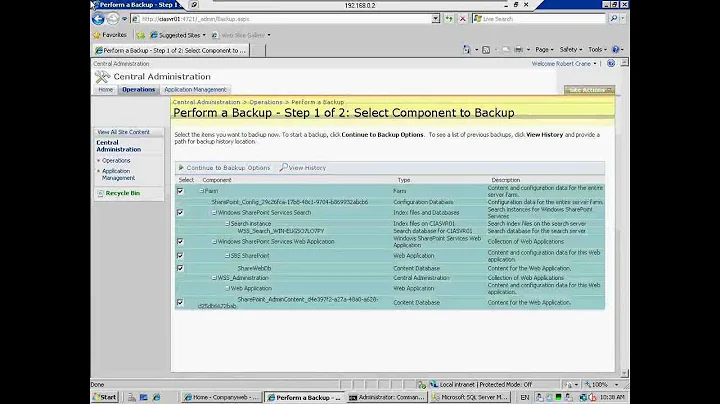This screenshot has width=720, height=404.
Task: Click the Site Actions button
Action: 589,90
